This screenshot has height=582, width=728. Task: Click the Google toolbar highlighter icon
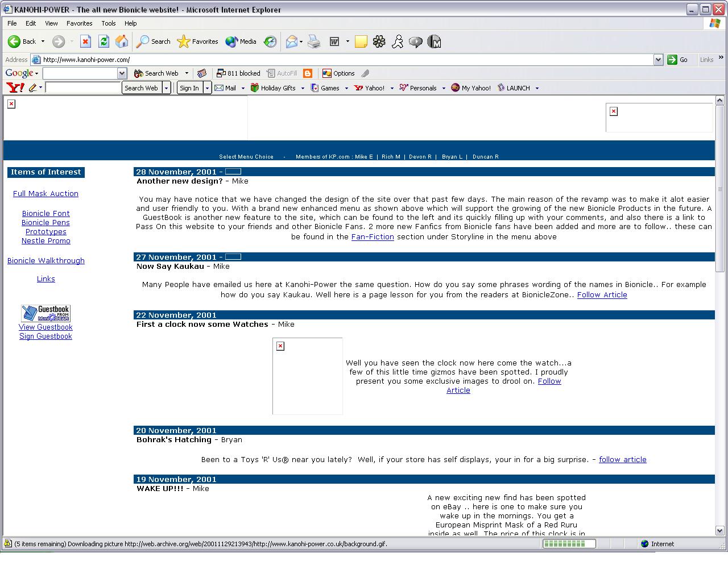pyautogui.click(x=365, y=73)
